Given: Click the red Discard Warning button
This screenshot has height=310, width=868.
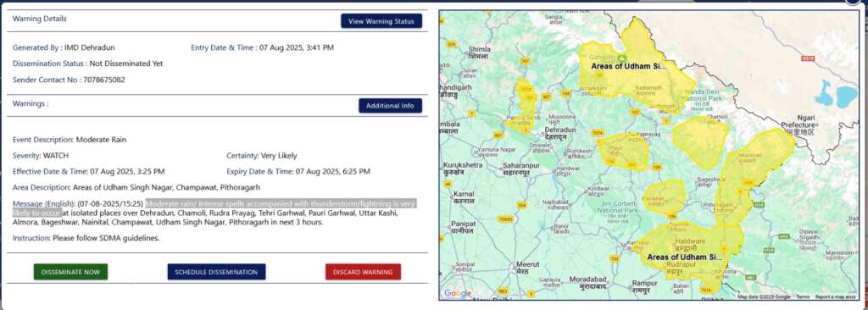Looking at the screenshot, I should pos(363,272).
